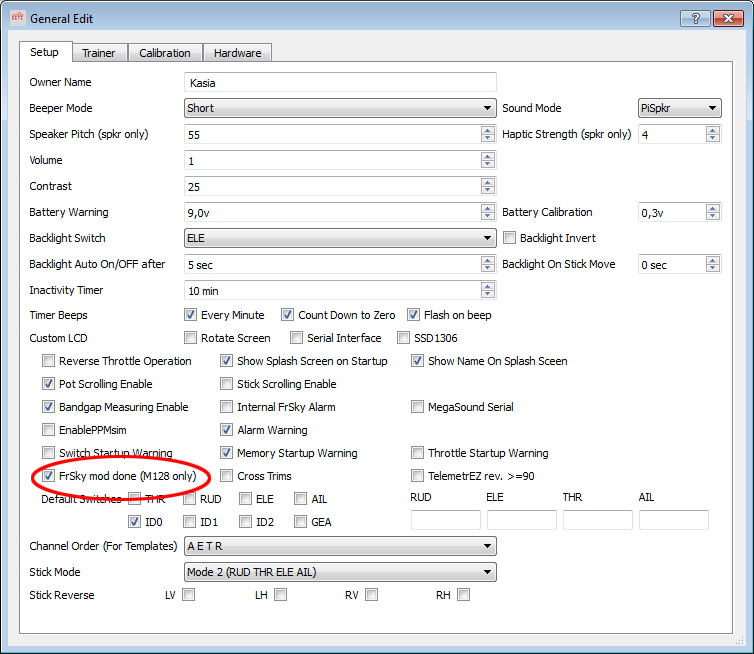The image size is (754, 654).
Task: Click Contrast spinner arrows
Action: (488, 186)
